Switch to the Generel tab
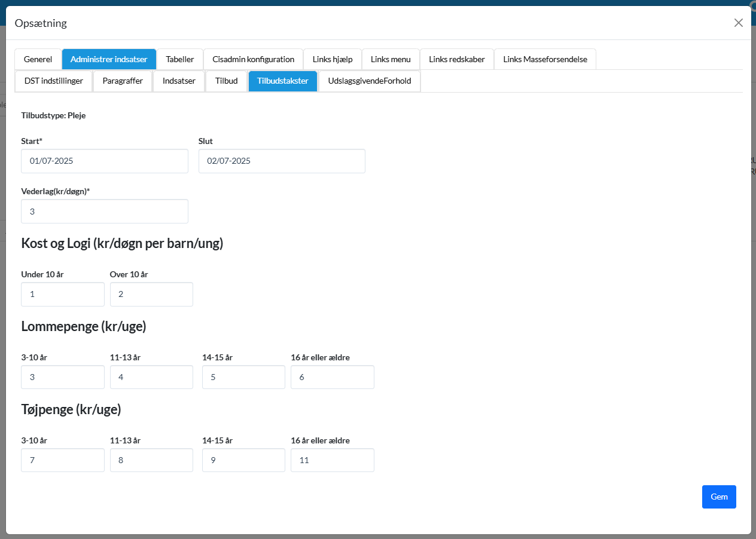The width and height of the screenshot is (756, 539). coord(38,59)
